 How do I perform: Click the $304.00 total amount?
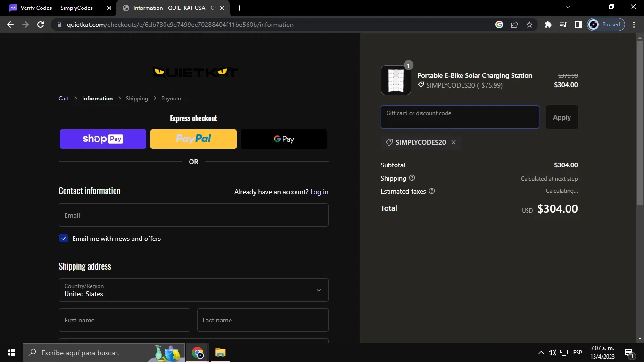pos(557,209)
